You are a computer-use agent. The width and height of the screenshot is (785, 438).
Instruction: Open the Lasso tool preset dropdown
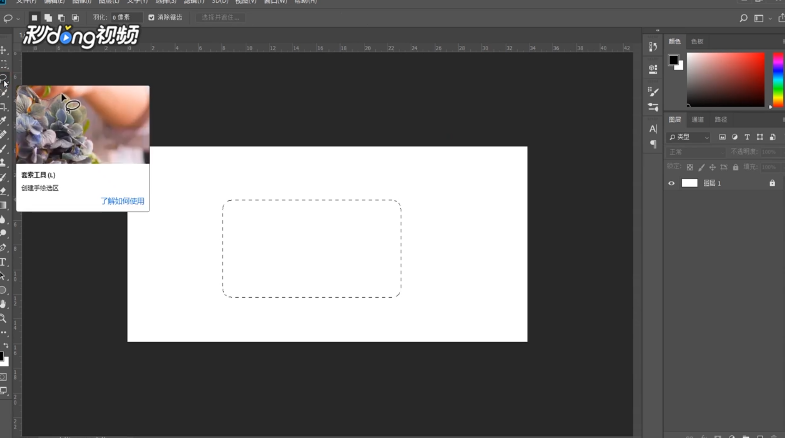[18, 19]
